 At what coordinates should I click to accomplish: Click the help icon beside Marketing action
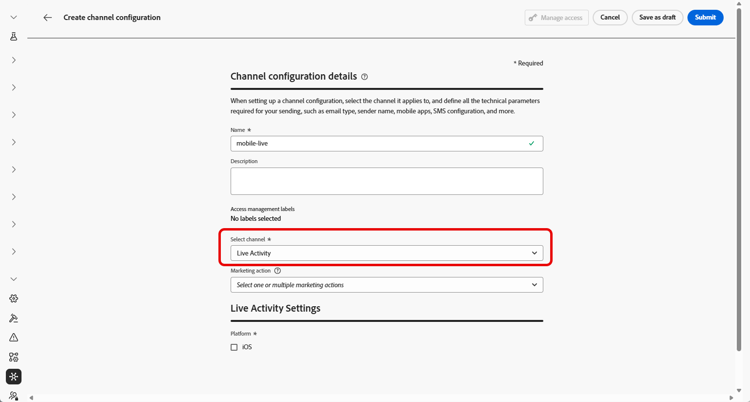click(x=278, y=271)
